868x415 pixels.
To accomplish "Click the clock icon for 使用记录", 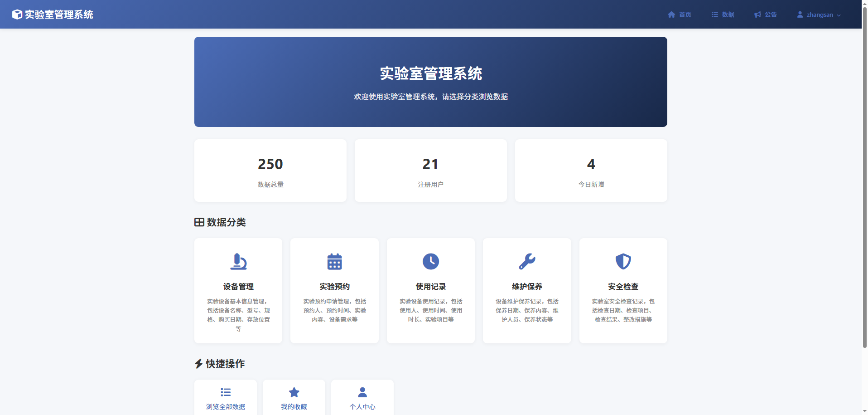I will (431, 261).
